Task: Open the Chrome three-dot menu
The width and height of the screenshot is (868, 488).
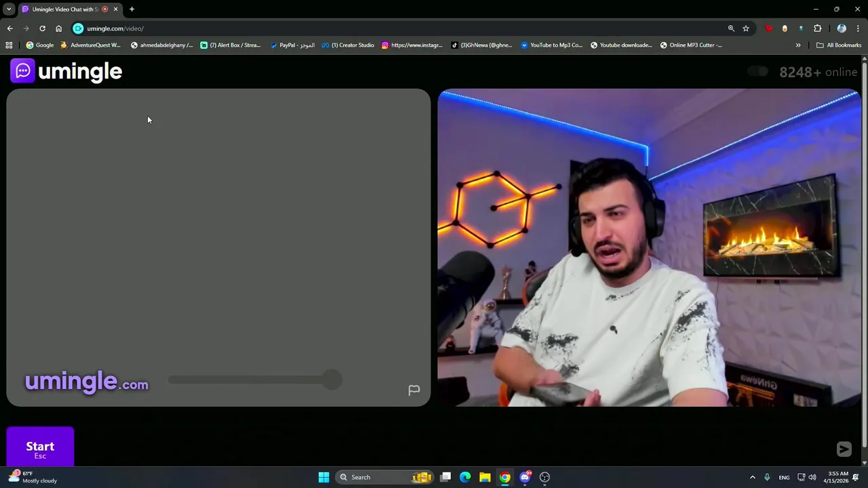Action: pos(858,28)
